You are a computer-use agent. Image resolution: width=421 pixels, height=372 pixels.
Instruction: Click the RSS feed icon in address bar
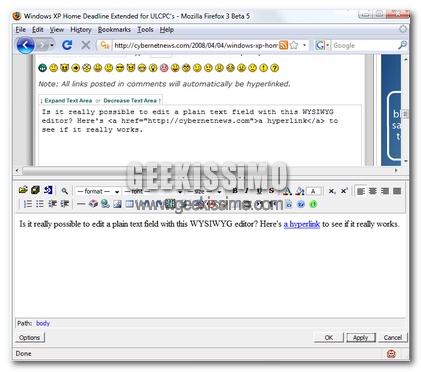coord(283,45)
